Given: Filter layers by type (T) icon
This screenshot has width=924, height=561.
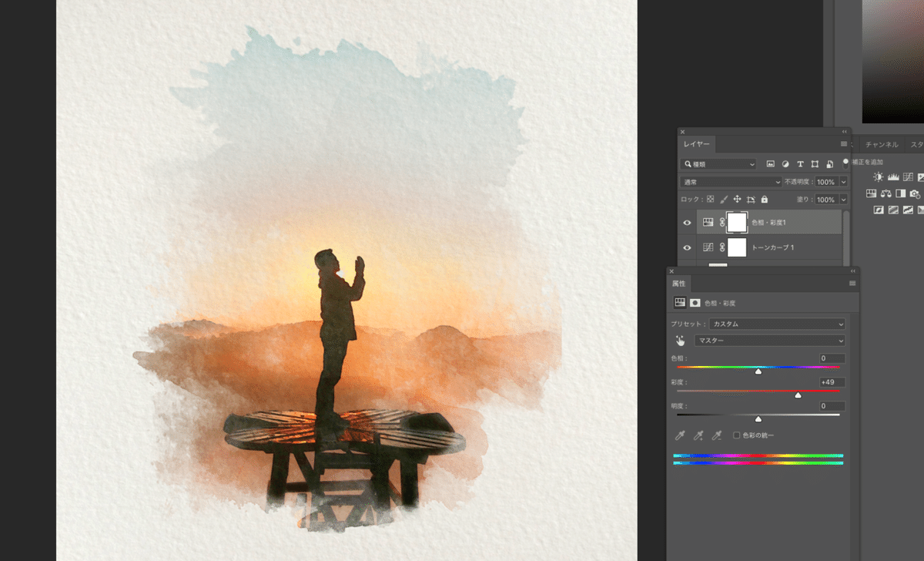Looking at the screenshot, I should coord(800,164).
